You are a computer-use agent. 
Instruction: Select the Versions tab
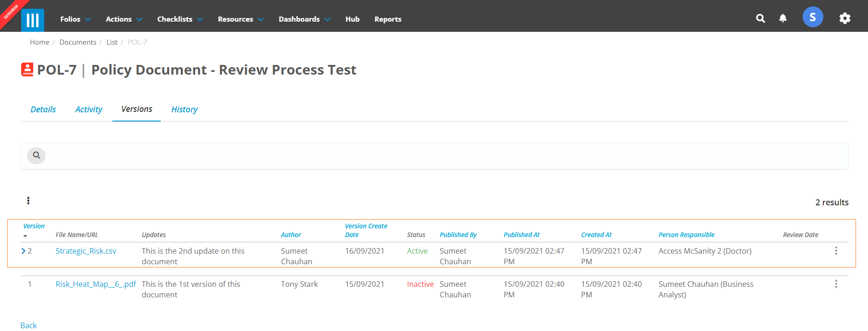pyautogui.click(x=137, y=109)
